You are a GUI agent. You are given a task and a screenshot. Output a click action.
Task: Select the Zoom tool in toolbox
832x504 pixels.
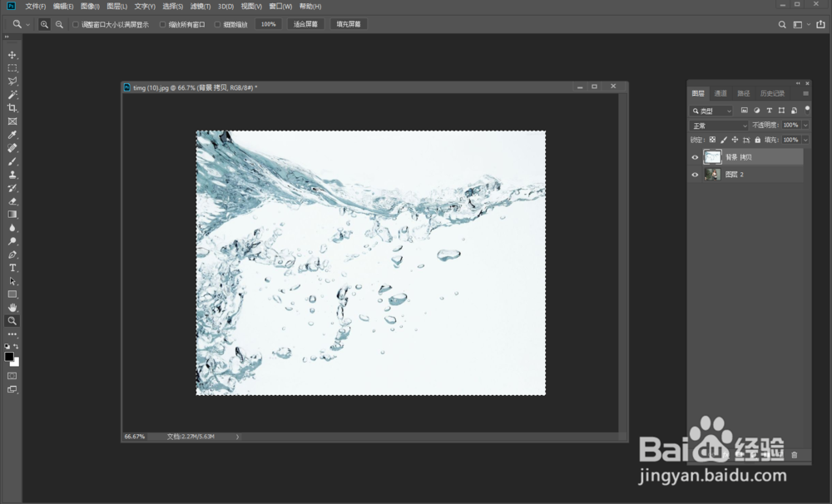[x=12, y=321]
